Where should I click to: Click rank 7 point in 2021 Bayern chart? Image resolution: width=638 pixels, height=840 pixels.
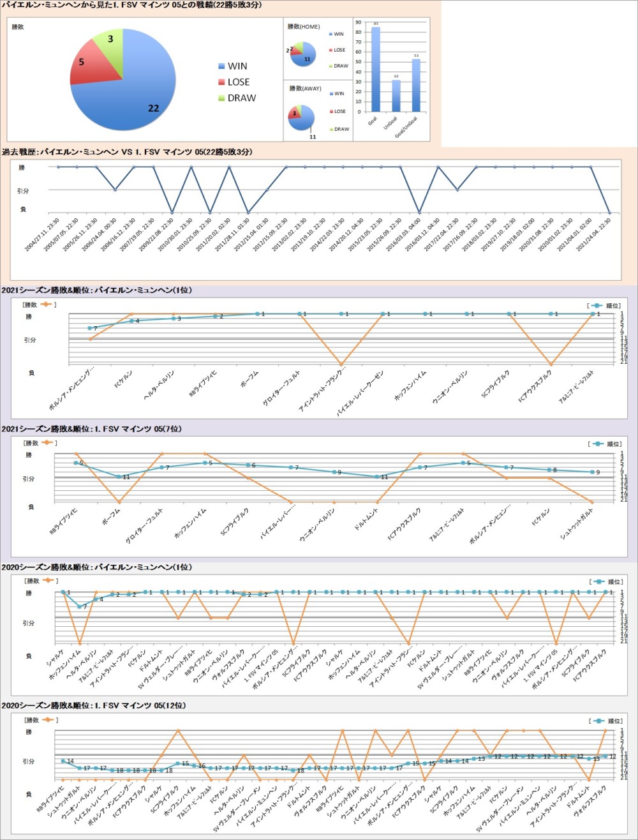90,328
